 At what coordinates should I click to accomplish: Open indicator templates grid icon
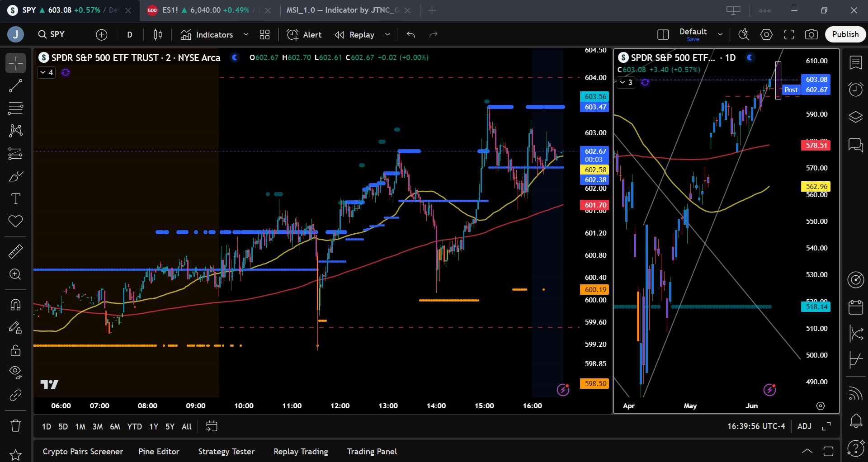tap(265, 34)
